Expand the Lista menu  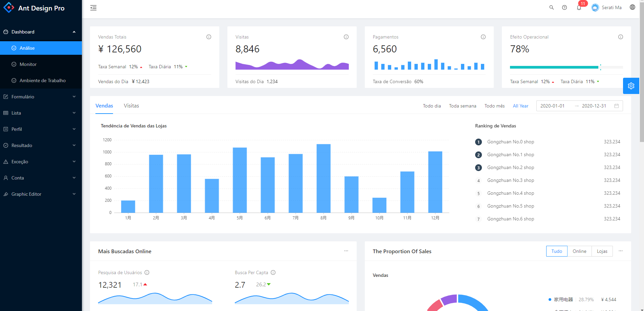41,113
